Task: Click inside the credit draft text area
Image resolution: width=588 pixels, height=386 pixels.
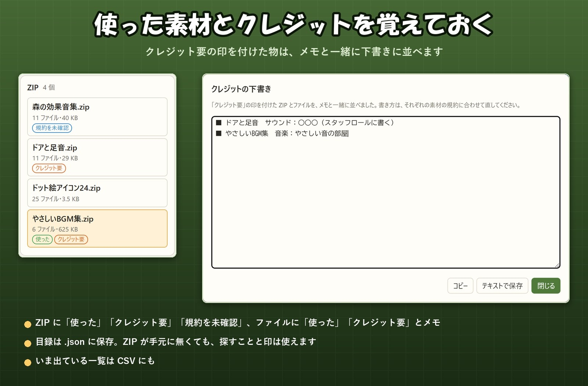Action: coord(386,192)
